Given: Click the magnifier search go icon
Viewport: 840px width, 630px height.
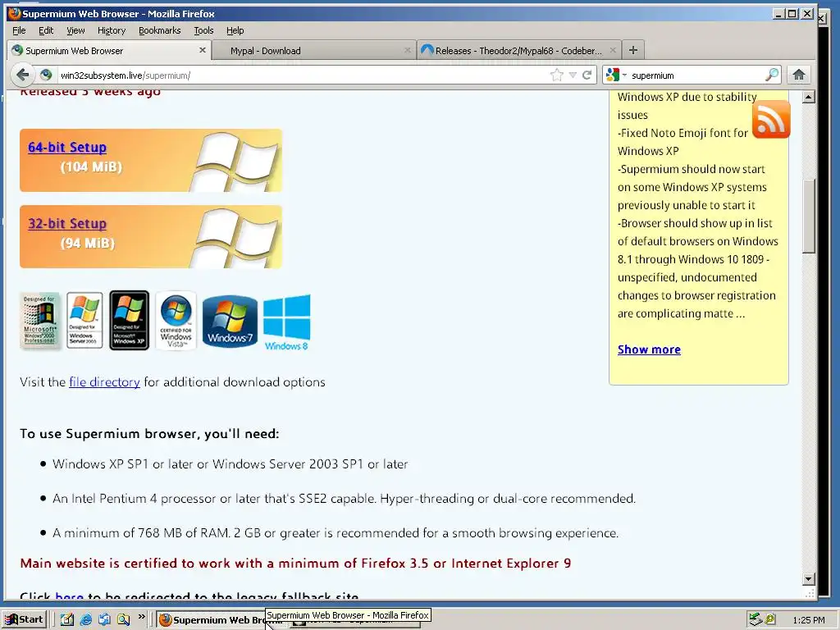Looking at the screenshot, I should (771, 75).
